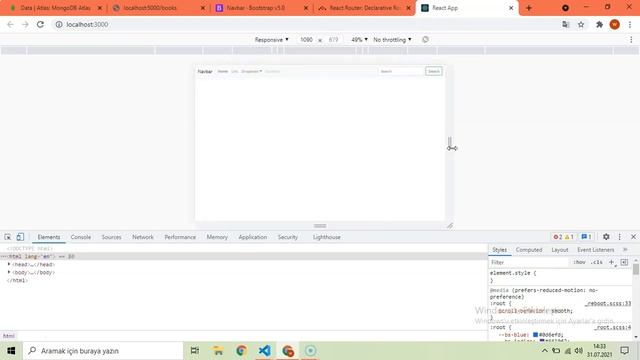Open the Event Listeners tab
This screenshot has height=360, width=640.
pyautogui.click(x=596, y=249)
